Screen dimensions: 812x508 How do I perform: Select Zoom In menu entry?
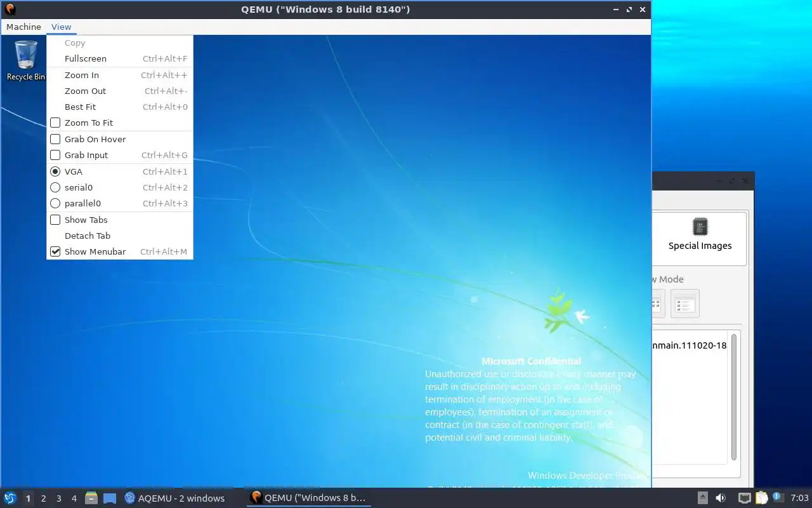pyautogui.click(x=120, y=75)
